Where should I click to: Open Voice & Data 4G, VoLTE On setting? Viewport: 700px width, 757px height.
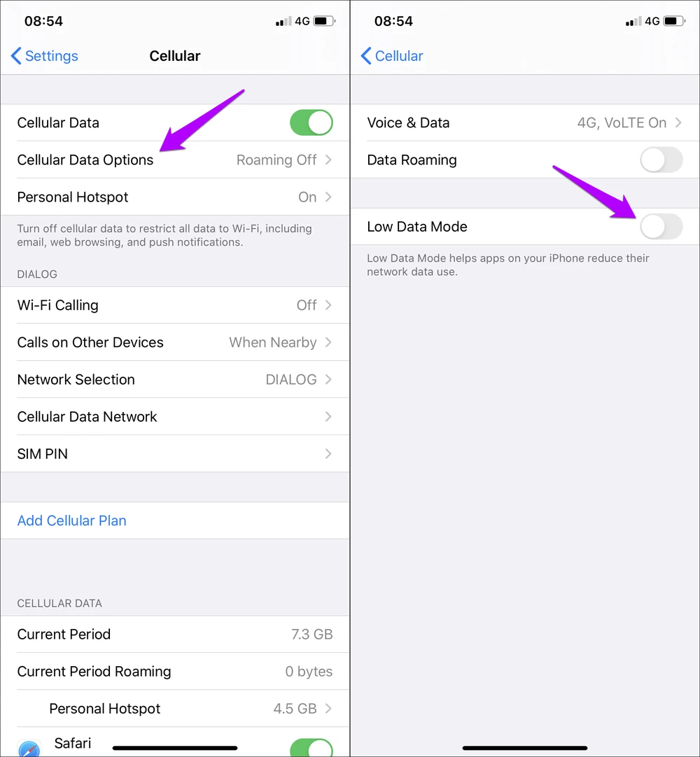[x=525, y=122]
